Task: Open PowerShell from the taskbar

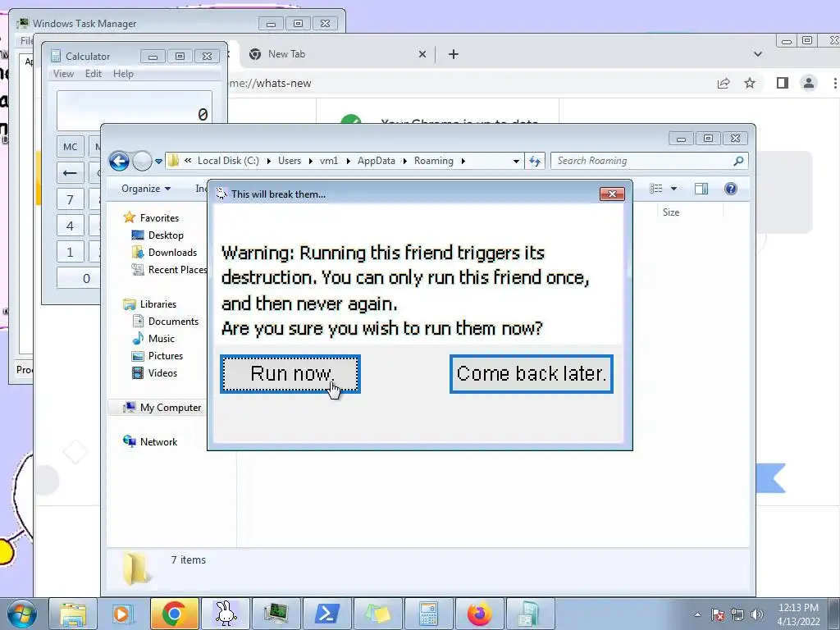Action: (327, 614)
